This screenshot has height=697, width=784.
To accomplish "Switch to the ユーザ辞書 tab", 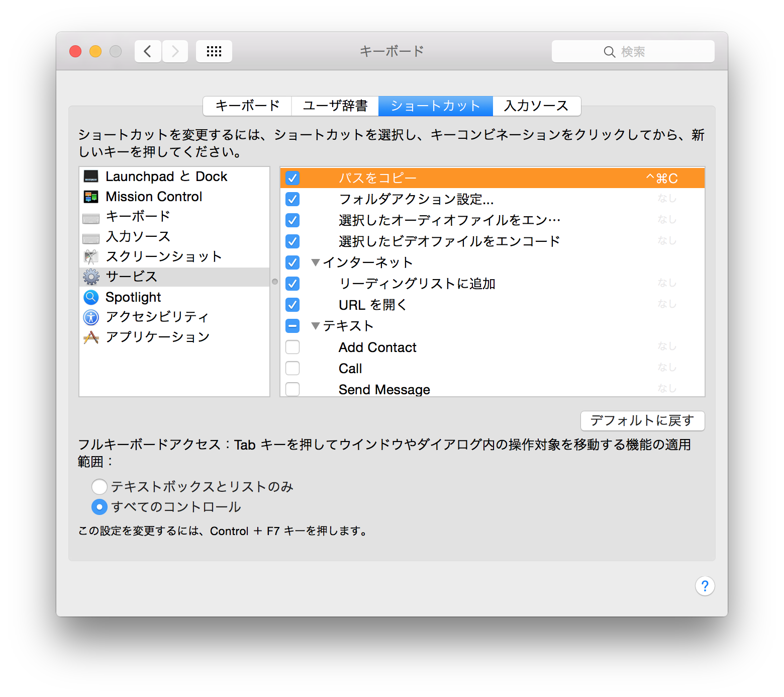I will click(x=335, y=106).
